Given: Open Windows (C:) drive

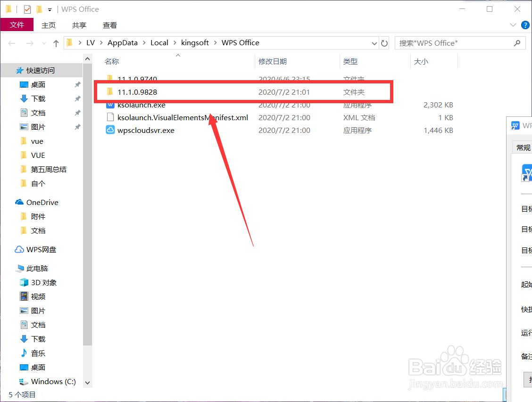Looking at the screenshot, I should point(53,382).
